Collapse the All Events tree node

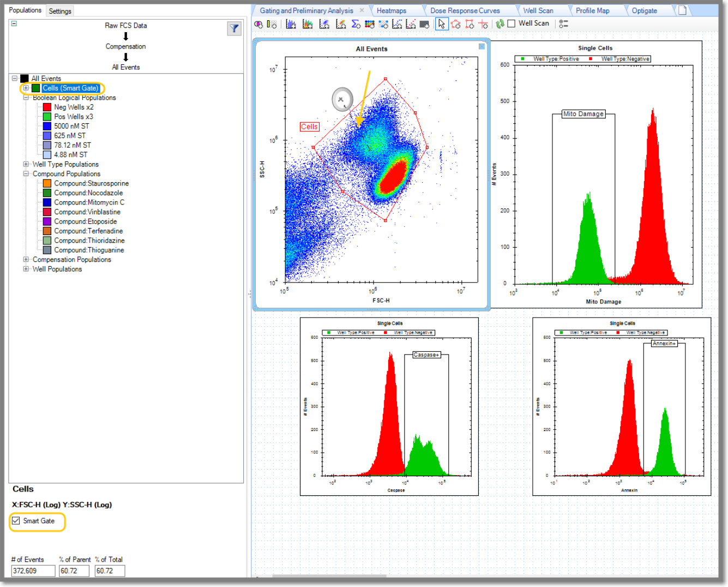point(15,79)
